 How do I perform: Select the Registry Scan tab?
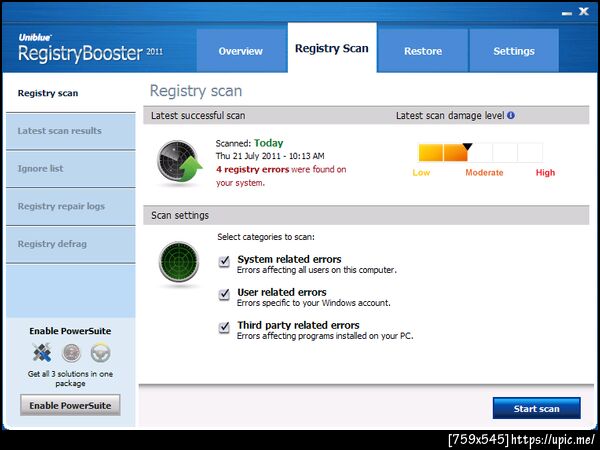click(332, 48)
